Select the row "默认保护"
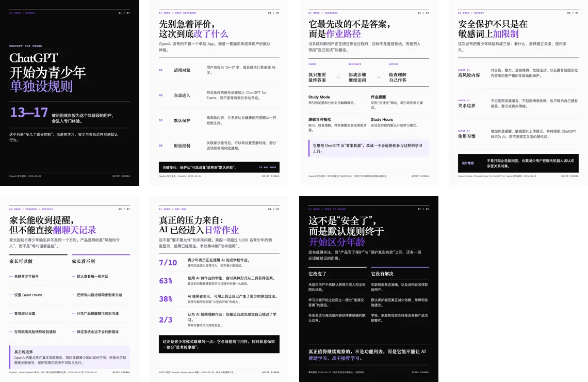 tap(219, 120)
